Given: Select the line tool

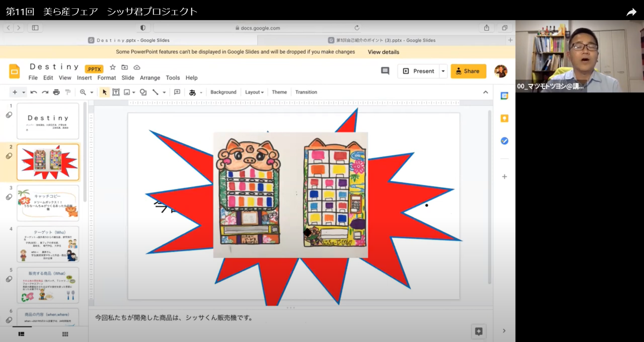Looking at the screenshot, I should tap(155, 92).
